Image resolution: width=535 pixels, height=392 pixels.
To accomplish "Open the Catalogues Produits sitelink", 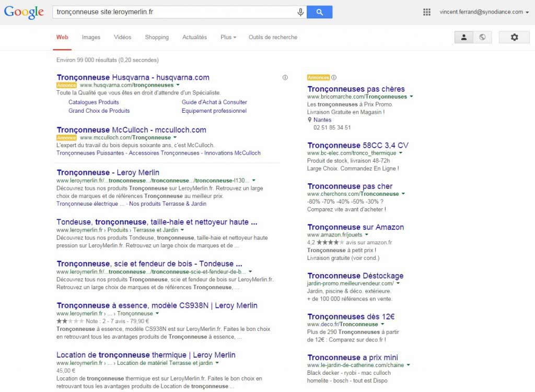I will (x=94, y=102).
